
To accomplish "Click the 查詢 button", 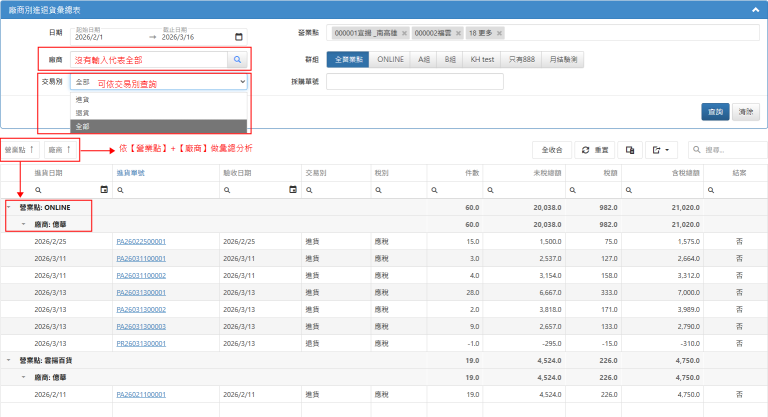I will 714,112.
